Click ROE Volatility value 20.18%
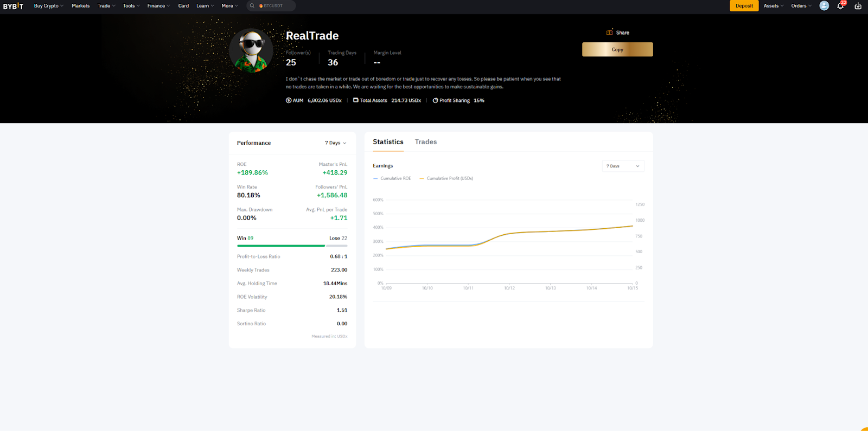The width and height of the screenshot is (868, 431). pyautogui.click(x=338, y=297)
